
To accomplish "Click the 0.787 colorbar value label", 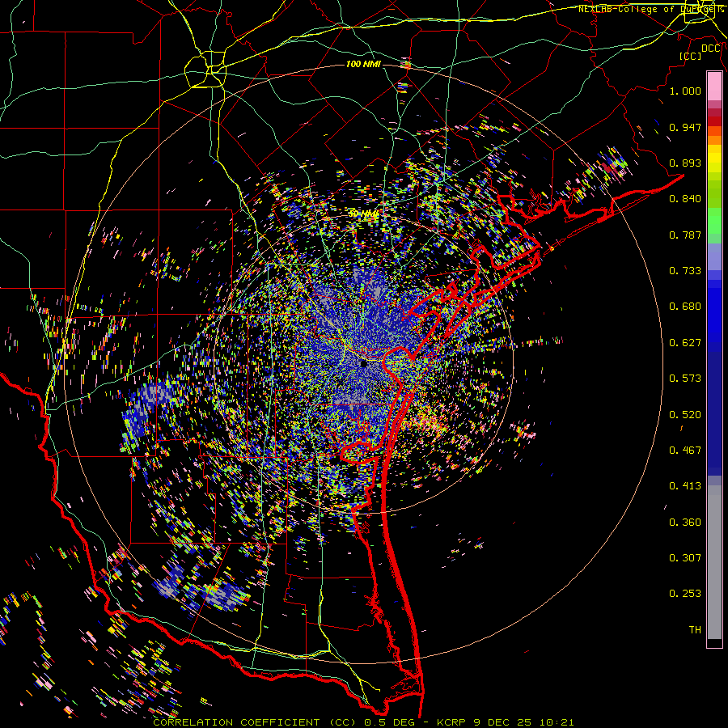I will click(685, 235).
